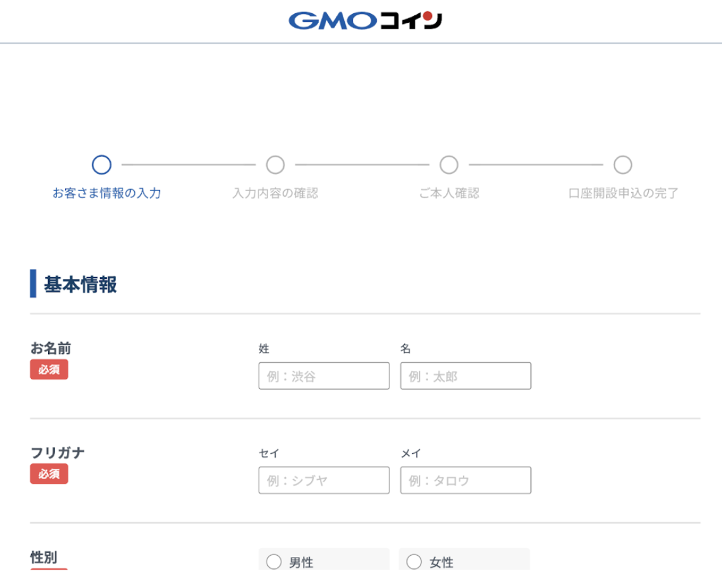Image resolution: width=722 pixels, height=588 pixels.
Task: Click the 基本情報 section heading
Action: click(80, 284)
